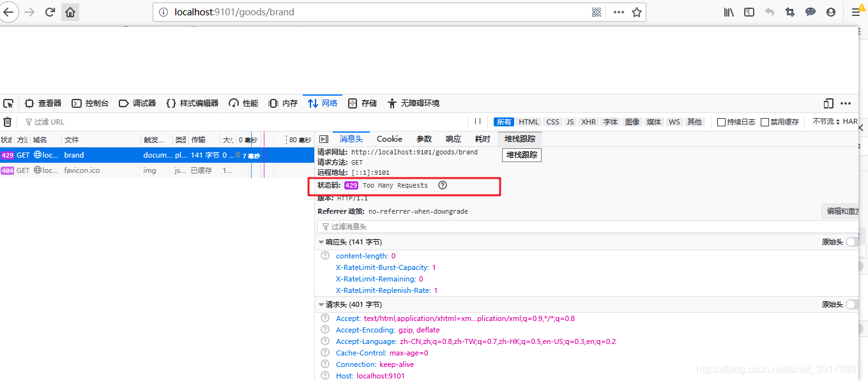Image resolution: width=868 pixels, height=381 pixels.
Task: Click the chat bubble icon in browser toolbar
Action: pyautogui.click(x=810, y=12)
